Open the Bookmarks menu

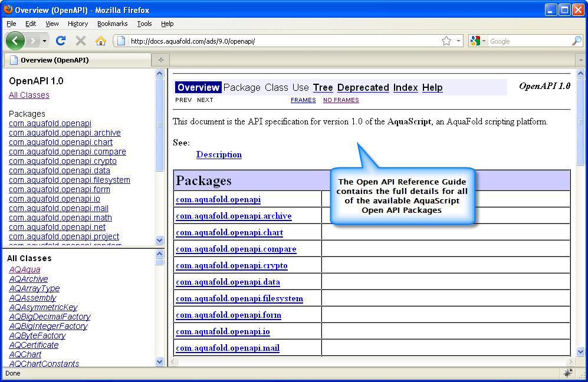112,24
